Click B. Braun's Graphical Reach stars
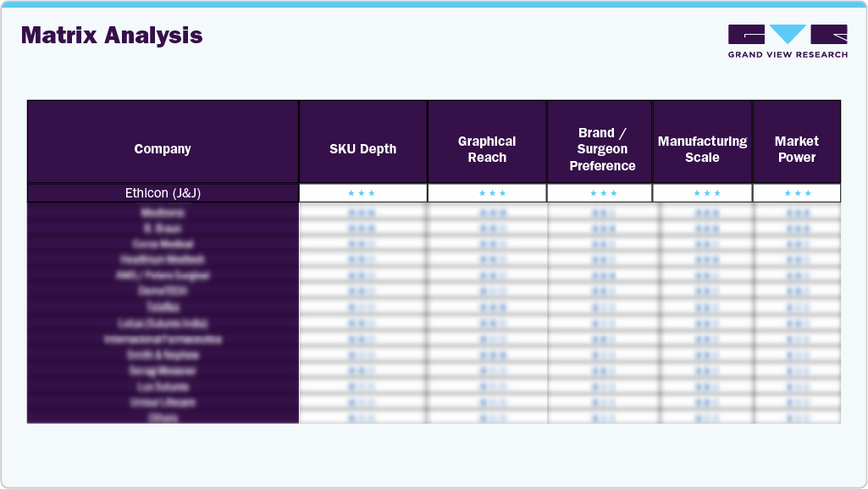The image size is (868, 489). coord(487,228)
